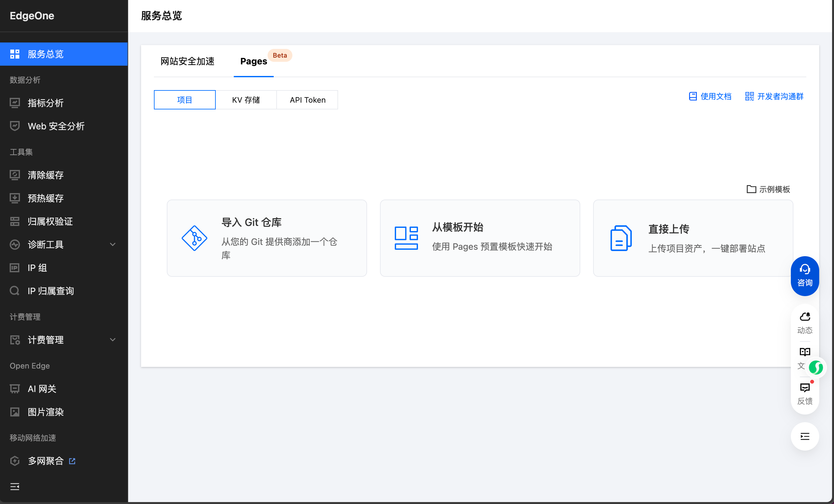Viewport: 834px width, 504px height.
Task: Go to 清除缓存 in sidebar
Action: [x=46, y=175]
